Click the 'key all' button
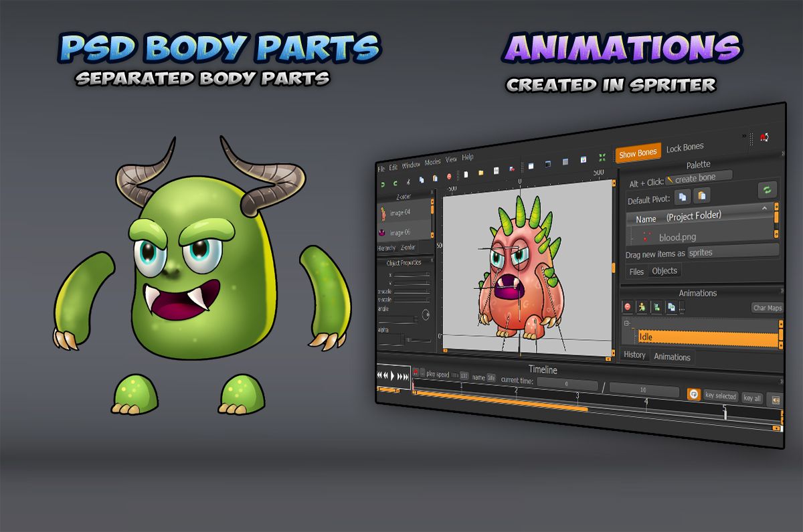Image resolution: width=803 pixels, height=532 pixels. click(752, 398)
